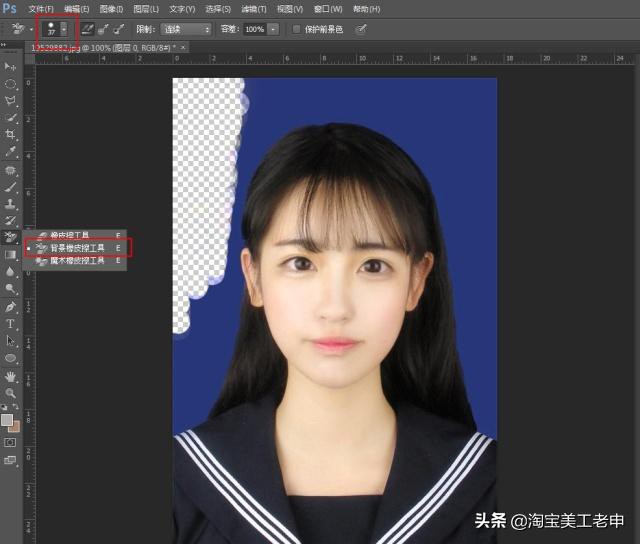The image size is (640, 544).
Task: Select the Crop tool
Action: (x=11, y=134)
